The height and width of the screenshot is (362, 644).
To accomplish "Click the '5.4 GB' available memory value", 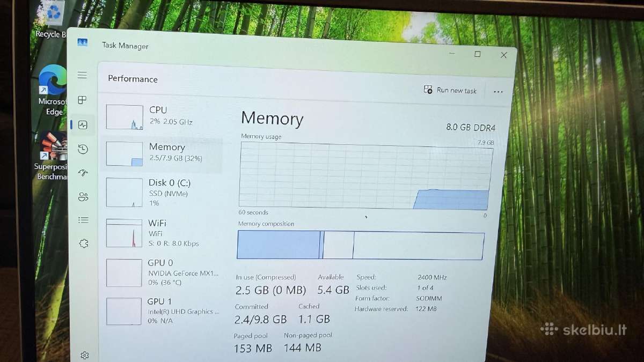I will (x=333, y=290).
